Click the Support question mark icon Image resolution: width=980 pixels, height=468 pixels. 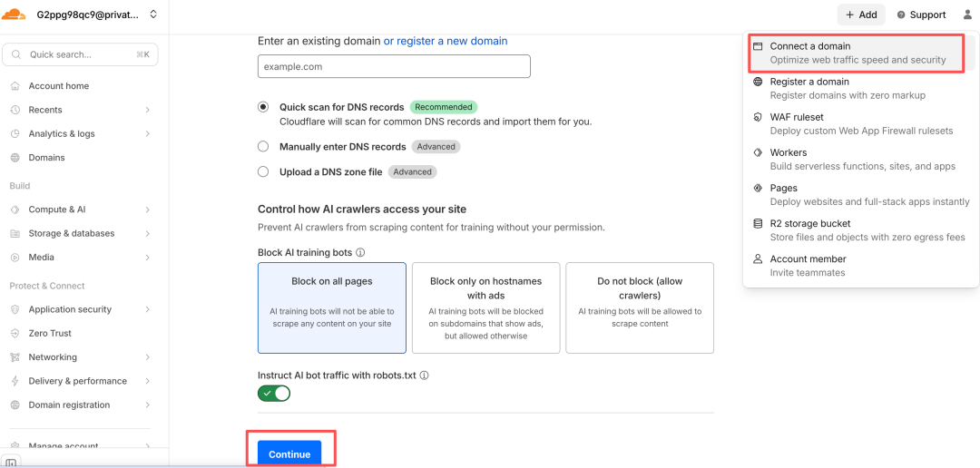point(901,15)
